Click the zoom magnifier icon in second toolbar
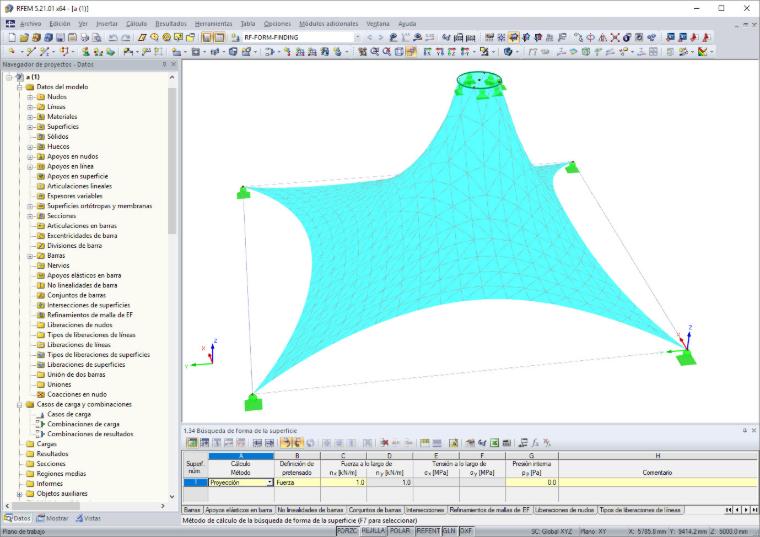Image resolution: width=760 pixels, height=537 pixels. (x=374, y=51)
